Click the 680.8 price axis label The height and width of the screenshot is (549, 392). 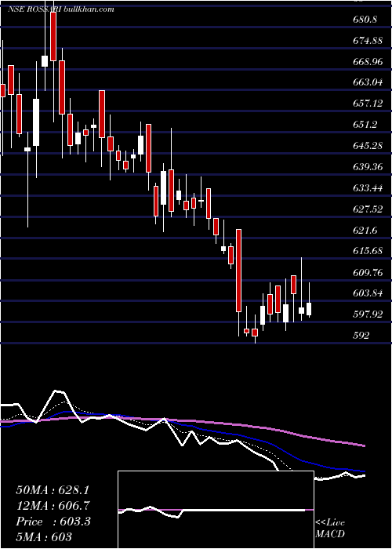click(365, 20)
